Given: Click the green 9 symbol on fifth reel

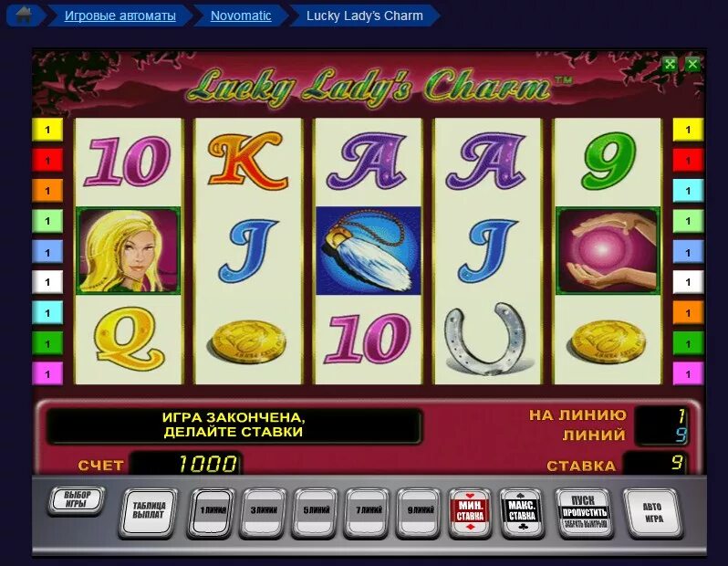Looking at the screenshot, I should (x=608, y=161).
